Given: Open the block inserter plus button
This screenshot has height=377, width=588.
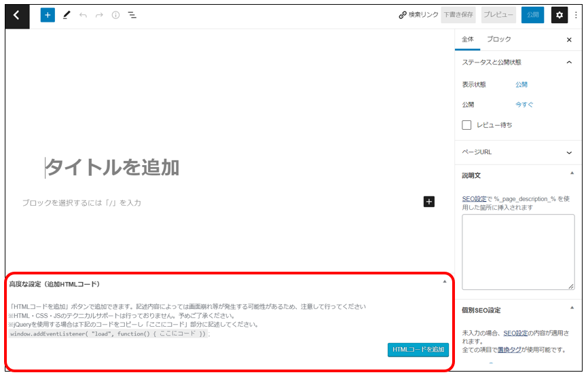Looking at the screenshot, I should click(48, 15).
